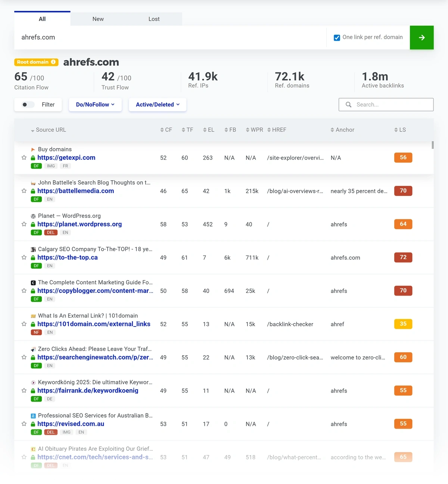Click the DEL badge on planet.wordpress.org row

51,232
